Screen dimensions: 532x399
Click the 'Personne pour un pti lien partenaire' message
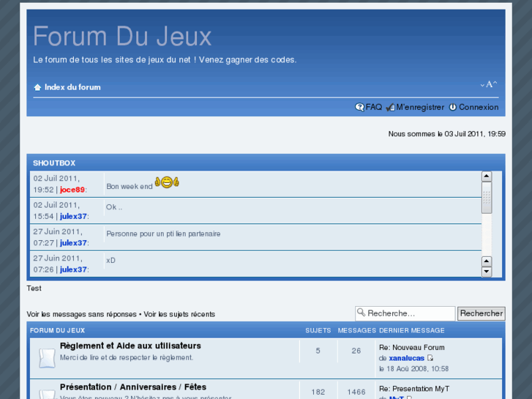tap(163, 234)
